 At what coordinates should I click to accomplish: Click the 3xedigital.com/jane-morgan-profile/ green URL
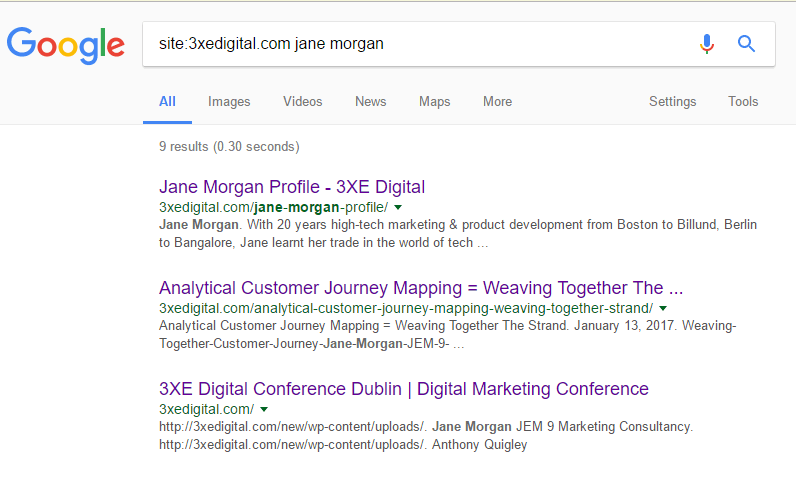(x=274, y=207)
